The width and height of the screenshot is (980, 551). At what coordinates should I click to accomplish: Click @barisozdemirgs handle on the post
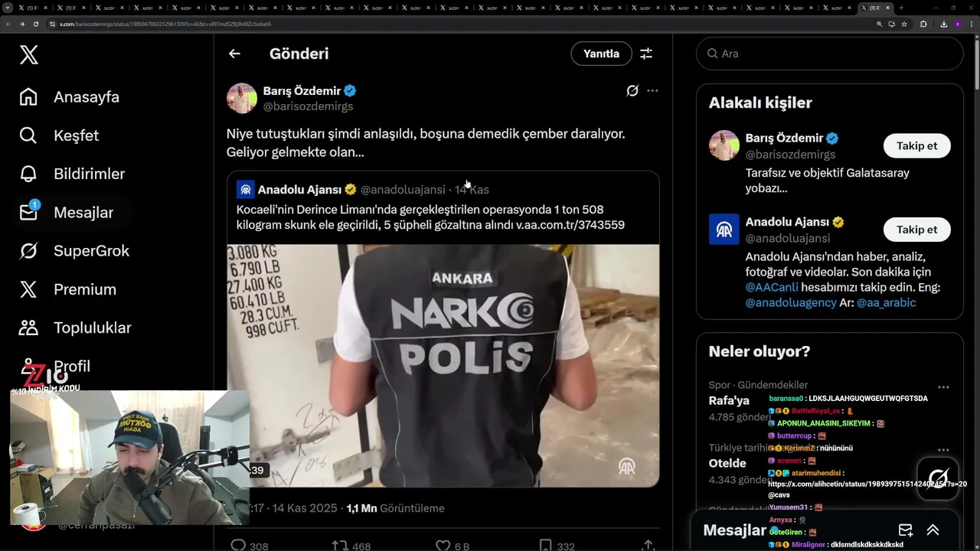[308, 106]
